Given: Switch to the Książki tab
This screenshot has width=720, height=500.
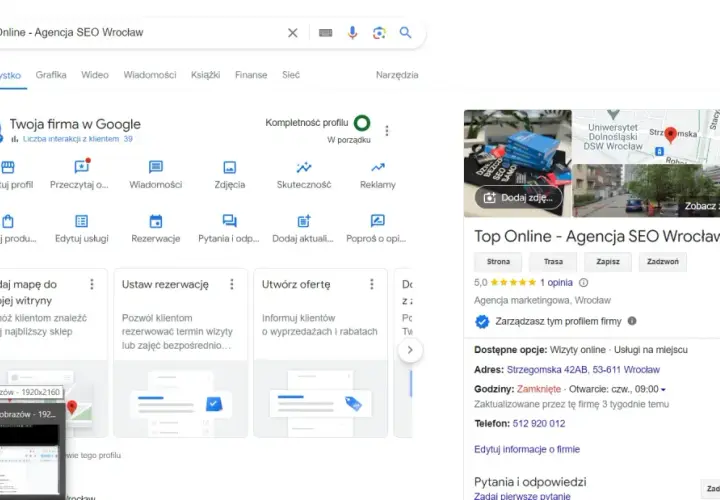Looking at the screenshot, I should [x=205, y=75].
